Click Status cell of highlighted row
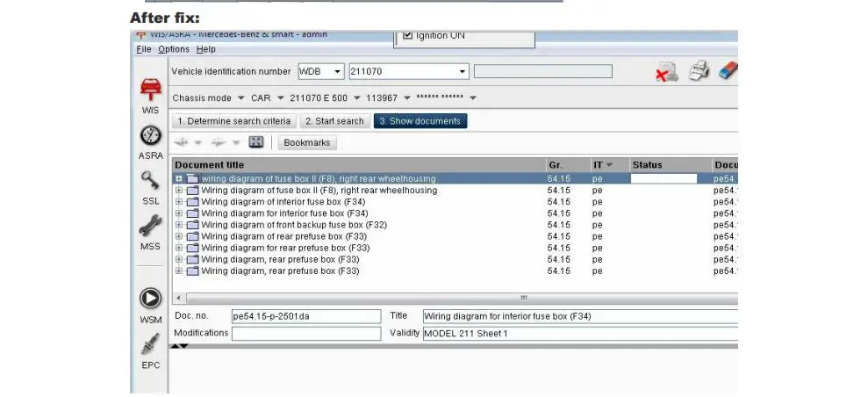 click(x=664, y=179)
